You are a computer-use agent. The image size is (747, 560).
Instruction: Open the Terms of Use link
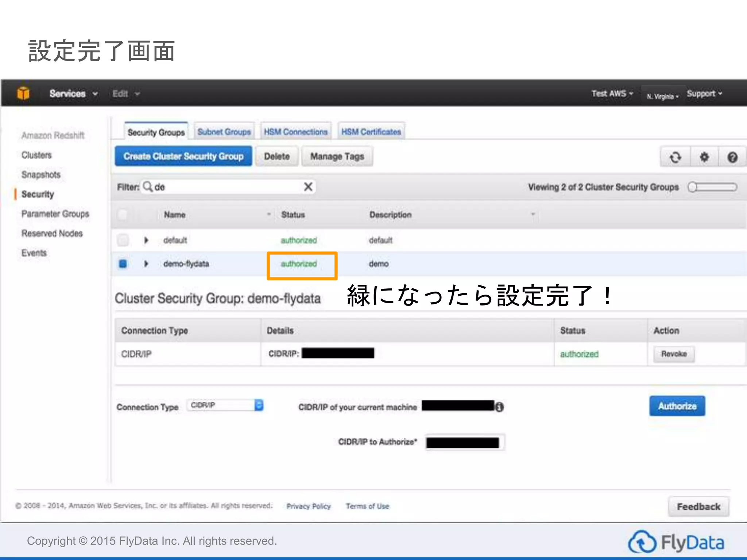(x=367, y=506)
